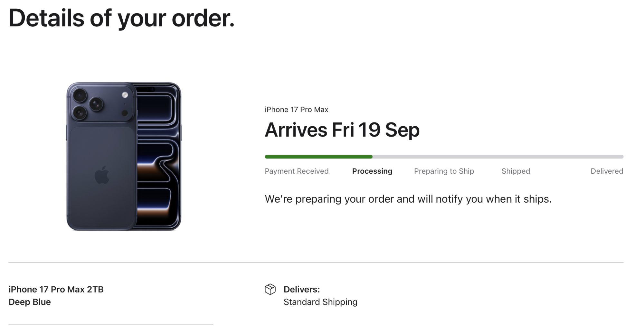This screenshot has height=326, width=644.
Task: Click the bold Delivers: label
Action: 301,289
